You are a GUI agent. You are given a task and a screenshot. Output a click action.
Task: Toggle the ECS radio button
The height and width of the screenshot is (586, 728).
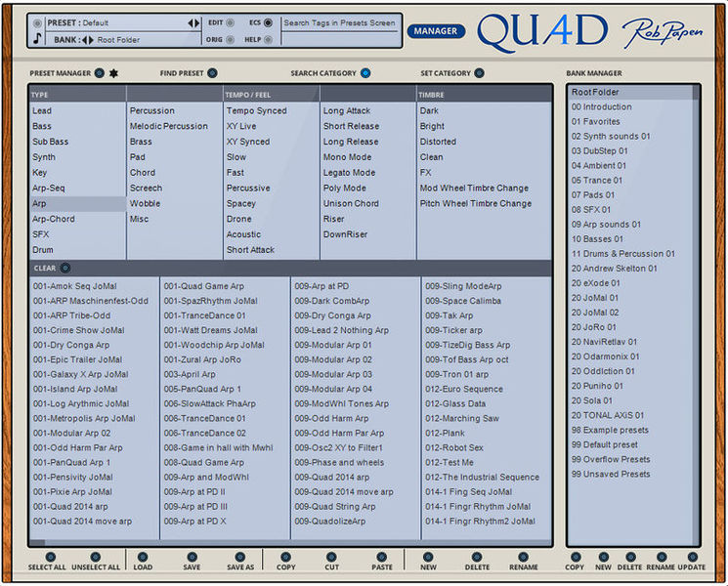(268, 22)
